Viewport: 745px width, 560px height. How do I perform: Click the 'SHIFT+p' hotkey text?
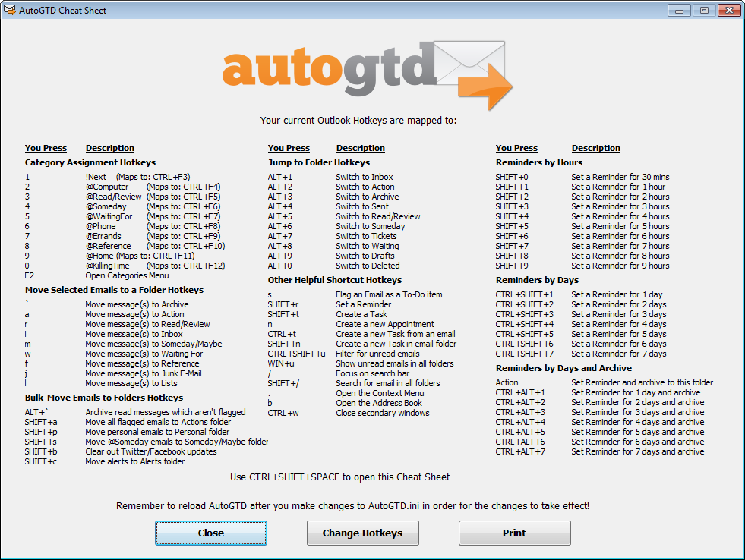[x=41, y=432]
